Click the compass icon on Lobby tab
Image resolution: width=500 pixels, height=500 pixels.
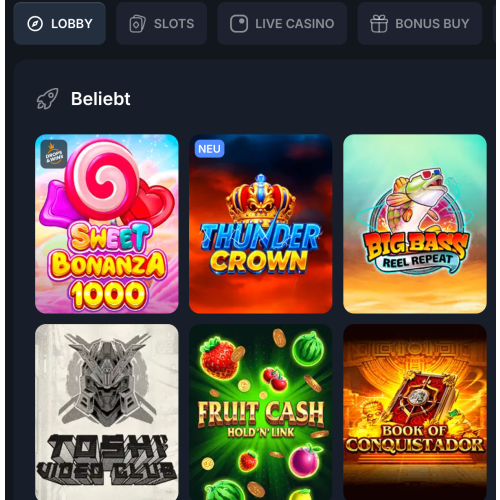[x=35, y=24]
